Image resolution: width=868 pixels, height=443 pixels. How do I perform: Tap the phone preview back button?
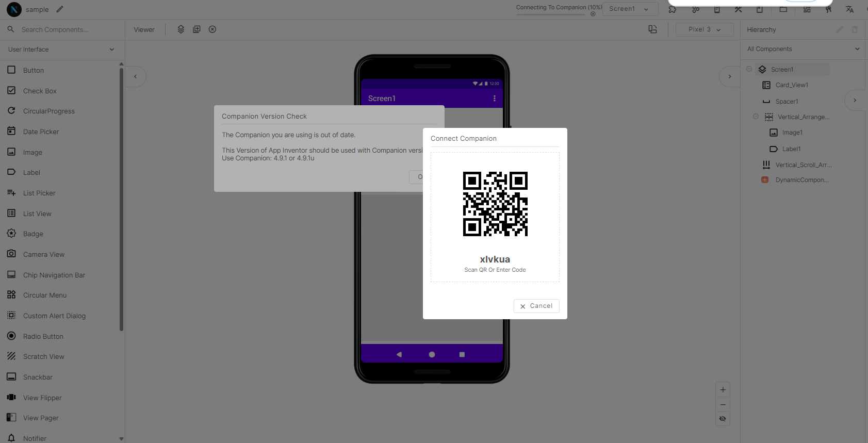point(399,354)
